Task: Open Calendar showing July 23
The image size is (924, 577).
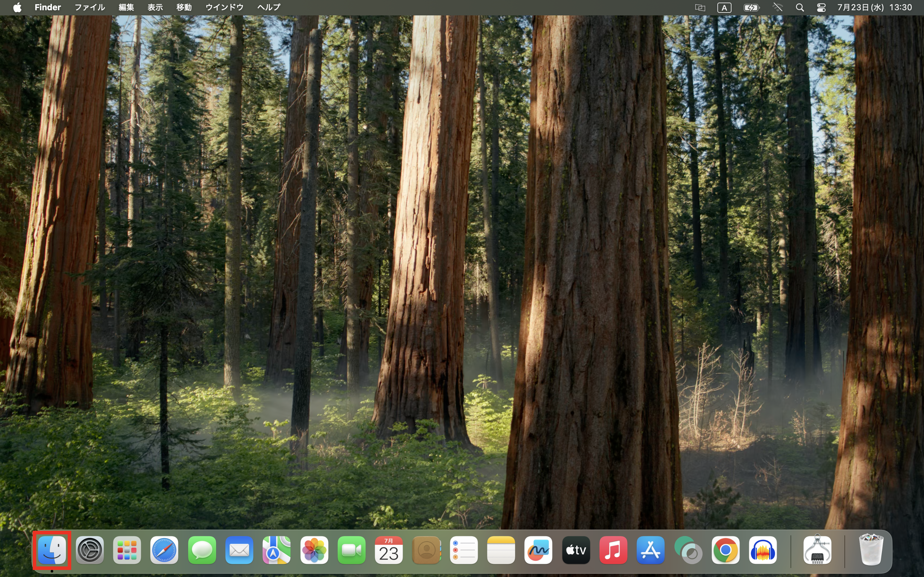Action: coord(389,550)
